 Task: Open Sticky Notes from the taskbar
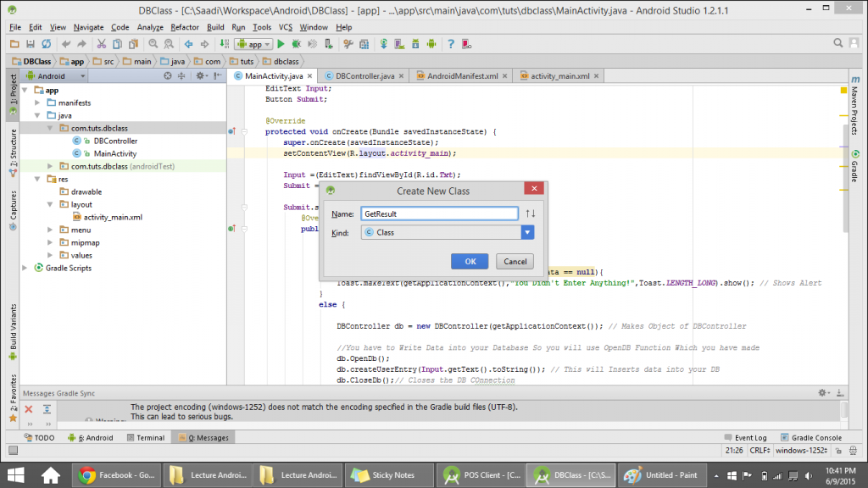coord(388,474)
